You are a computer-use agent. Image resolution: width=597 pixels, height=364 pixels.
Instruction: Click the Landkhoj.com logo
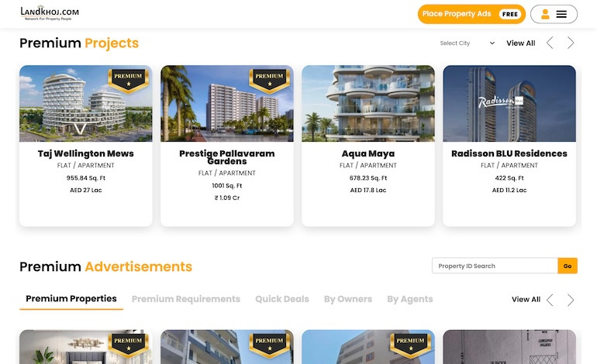coord(50,13)
